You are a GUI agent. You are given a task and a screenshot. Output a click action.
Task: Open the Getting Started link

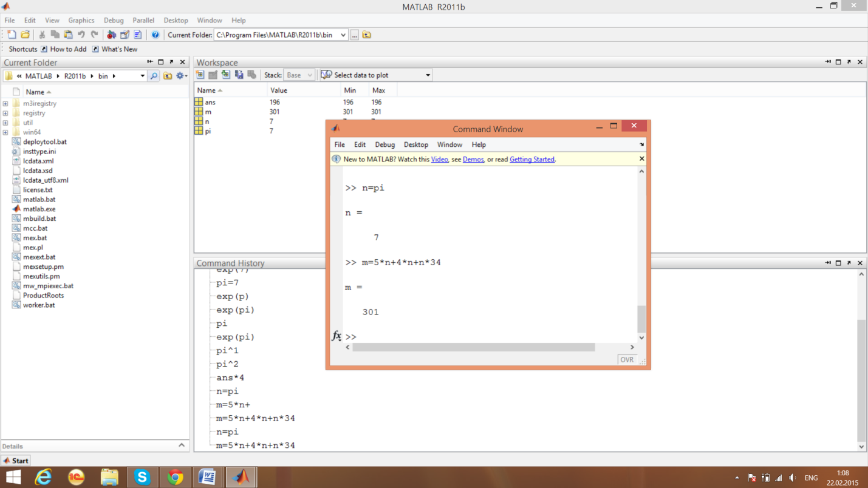532,159
